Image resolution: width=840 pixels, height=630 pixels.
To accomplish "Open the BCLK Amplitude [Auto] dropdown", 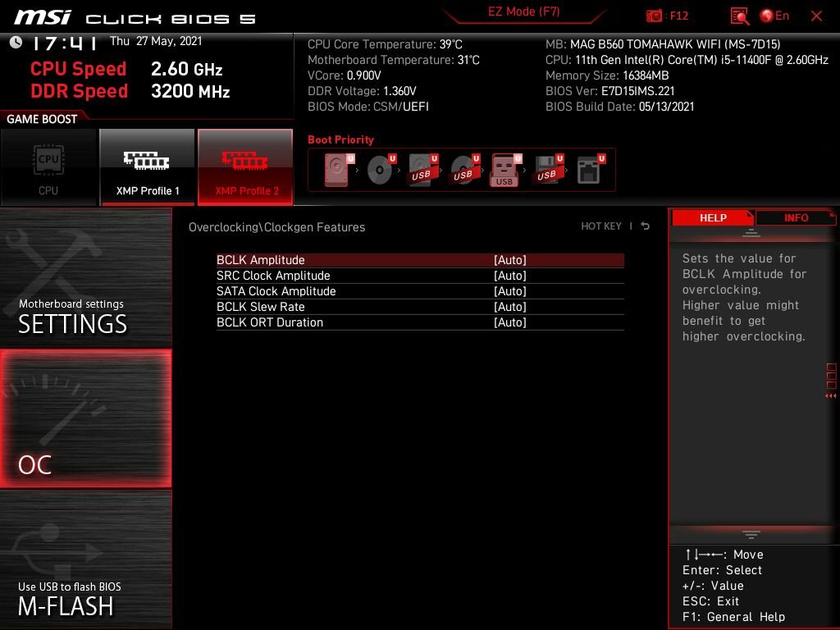I will [x=510, y=260].
